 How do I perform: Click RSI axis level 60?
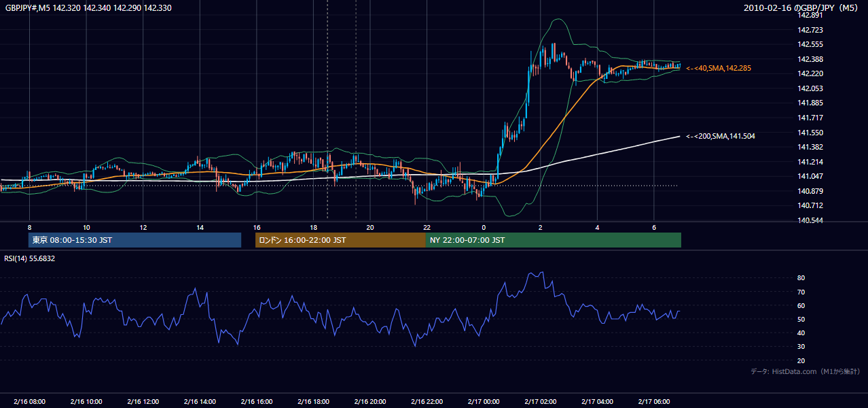point(801,305)
